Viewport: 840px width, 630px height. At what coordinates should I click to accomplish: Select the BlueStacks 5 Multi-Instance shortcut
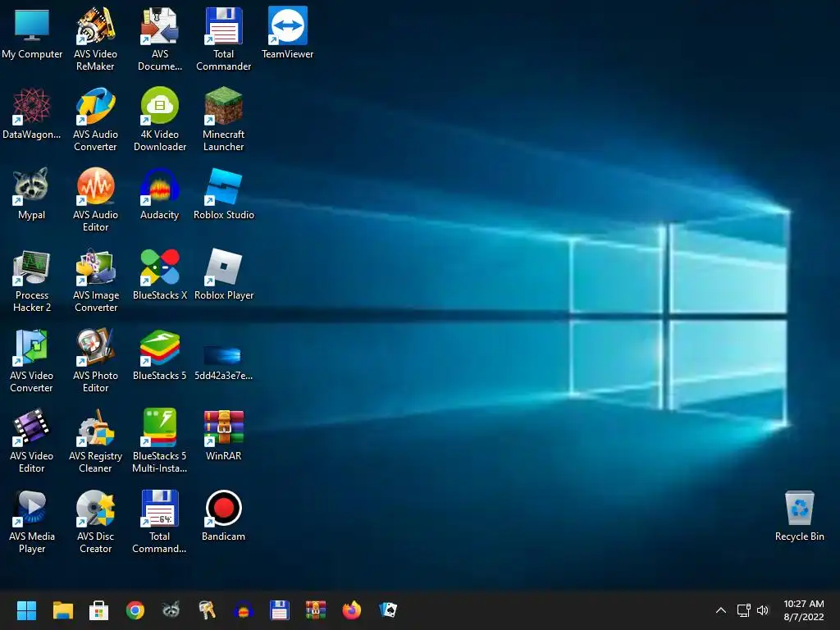[x=160, y=441]
